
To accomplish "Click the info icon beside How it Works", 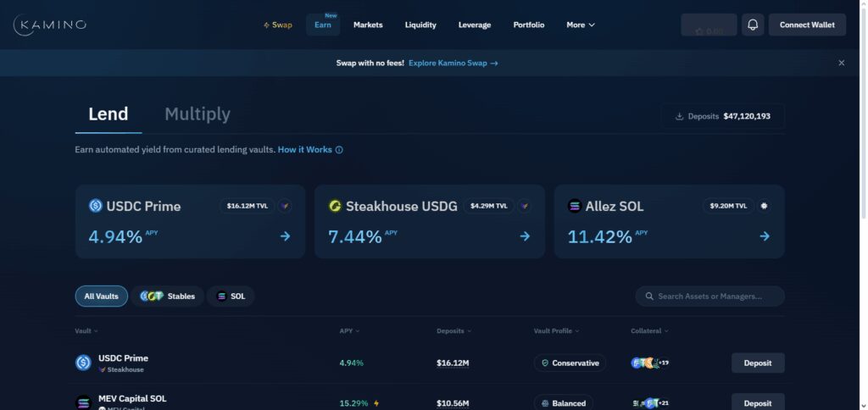I will coord(339,150).
